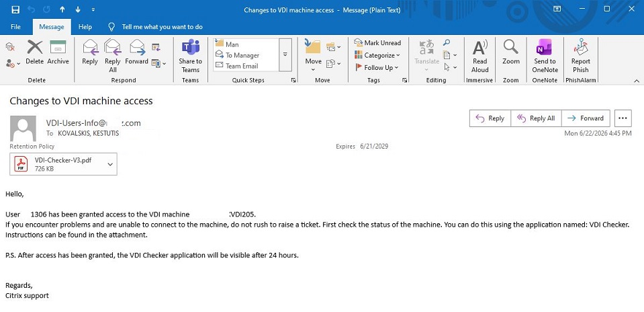The width and height of the screenshot is (644, 312).
Task: Open the File menu
Action: [15, 27]
